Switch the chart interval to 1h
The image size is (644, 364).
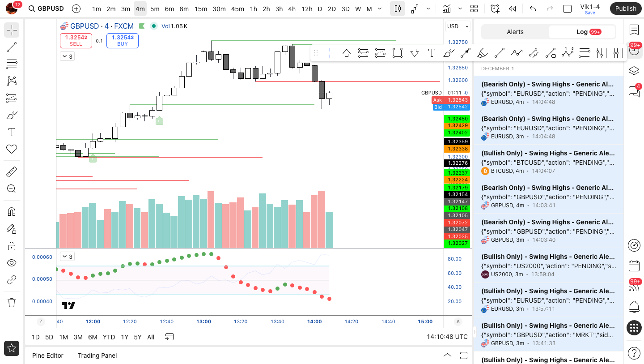click(x=254, y=9)
